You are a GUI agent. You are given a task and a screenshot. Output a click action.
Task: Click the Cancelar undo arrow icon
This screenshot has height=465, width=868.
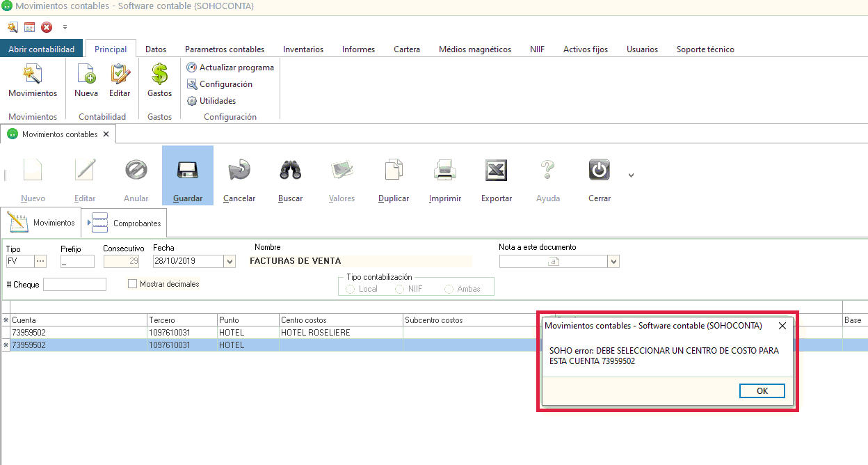point(239,171)
